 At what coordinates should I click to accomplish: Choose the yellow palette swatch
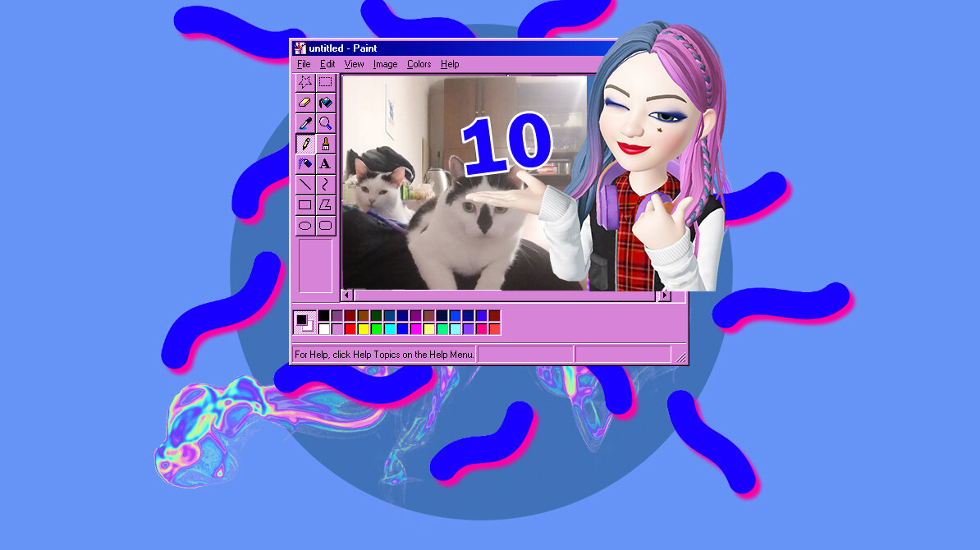(363, 328)
